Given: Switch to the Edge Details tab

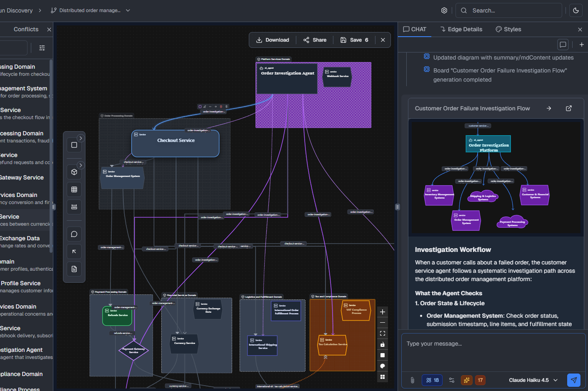Looking at the screenshot, I should [461, 29].
